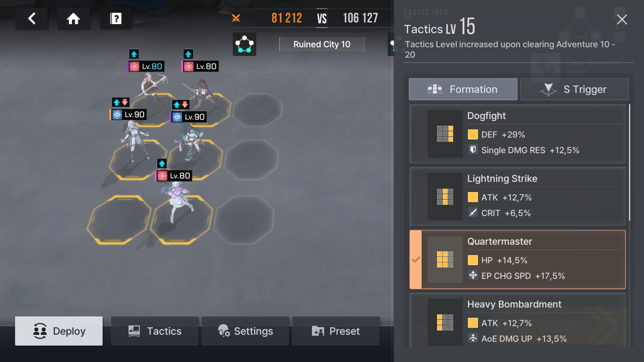Choose the Dogfight formation entry
The height and width of the screenshot is (362, 644).
(518, 134)
